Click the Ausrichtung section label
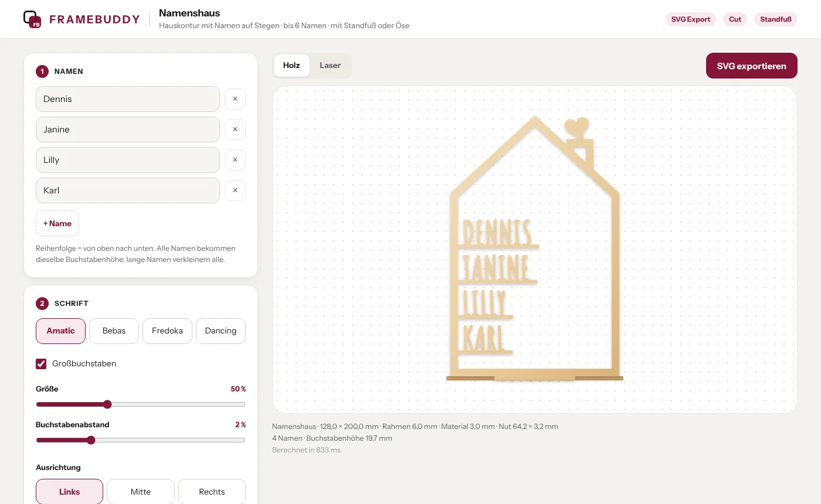Image resolution: width=821 pixels, height=504 pixels. (58, 468)
